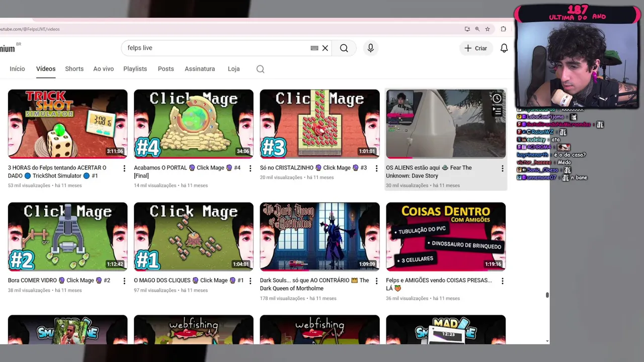The width and height of the screenshot is (644, 362).
Task: Add Fear The Unknown video to Watch Later
Action: (497, 99)
